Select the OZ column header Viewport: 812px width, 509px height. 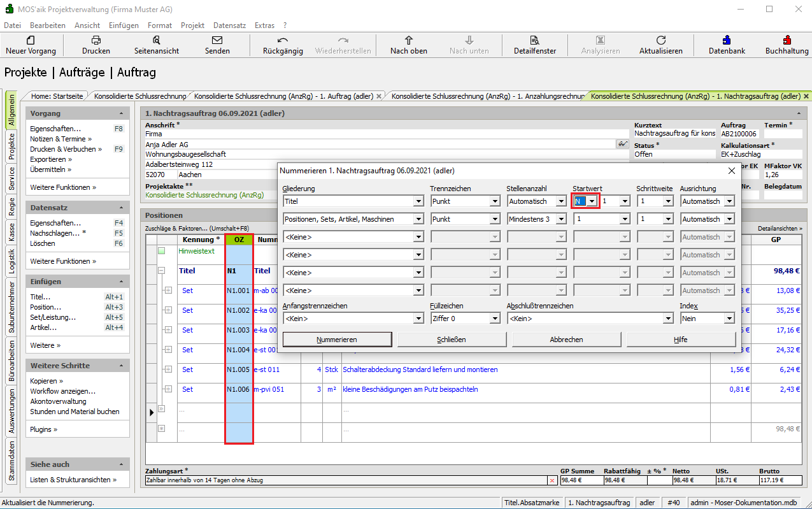coord(239,240)
